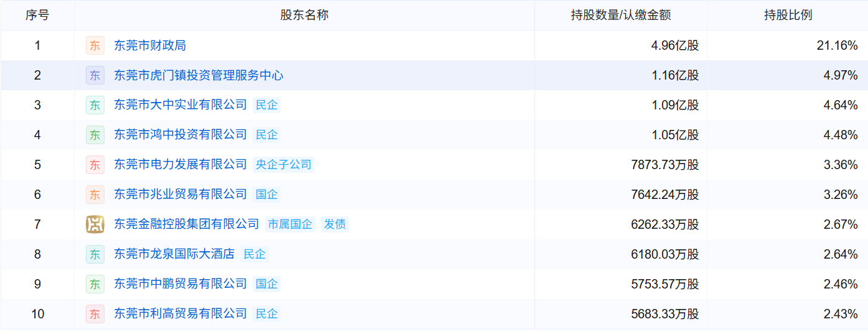Click the 股东名称 column header
Viewport: 868px width, 332px height.
coord(304,16)
